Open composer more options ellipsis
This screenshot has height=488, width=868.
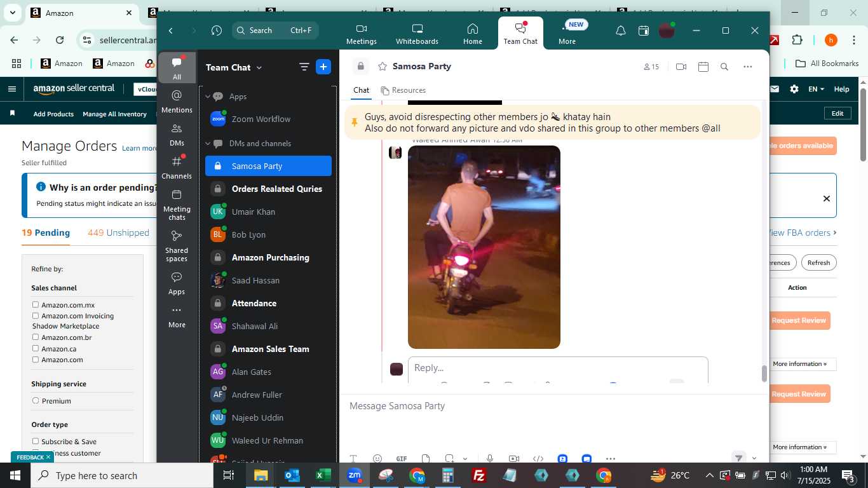pyautogui.click(x=611, y=459)
